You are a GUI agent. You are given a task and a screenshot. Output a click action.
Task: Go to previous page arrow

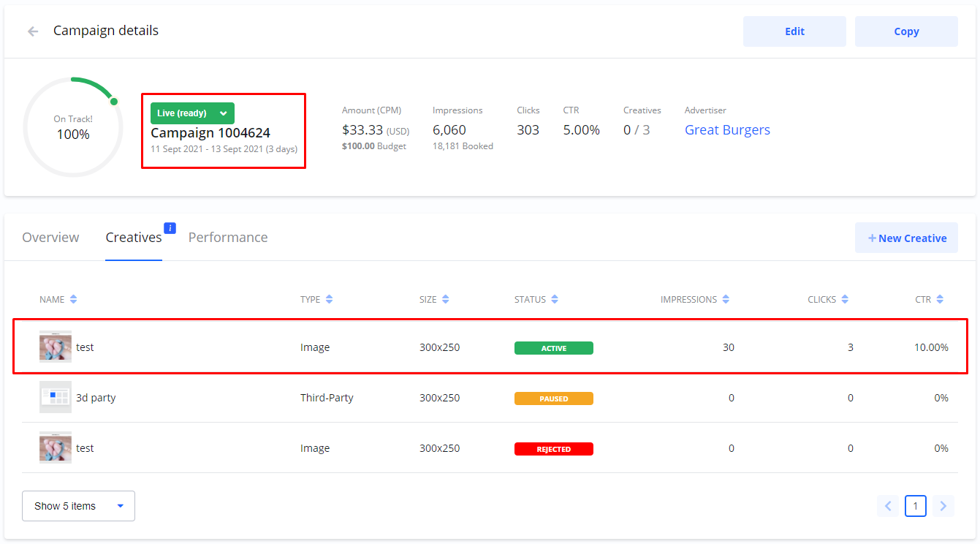(888, 506)
